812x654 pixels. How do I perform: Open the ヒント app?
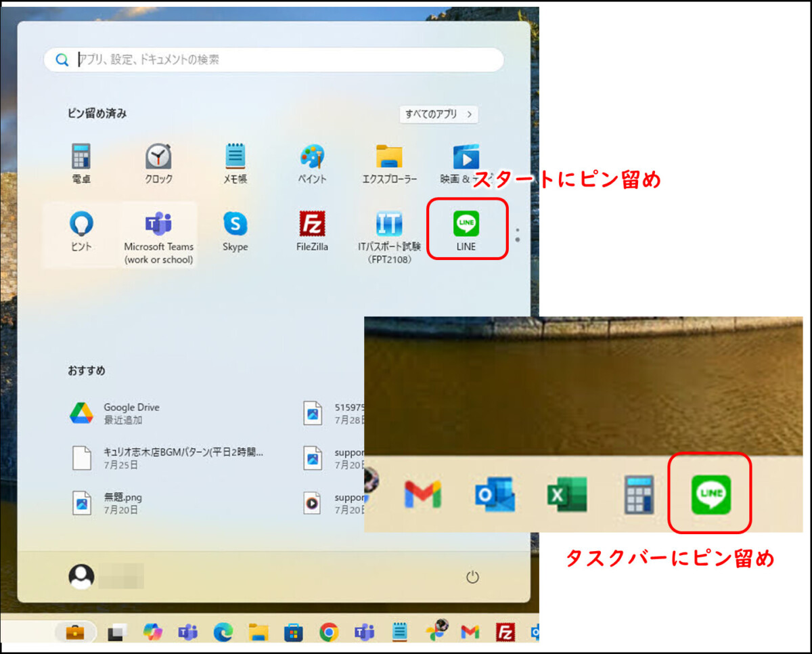pos(81,232)
